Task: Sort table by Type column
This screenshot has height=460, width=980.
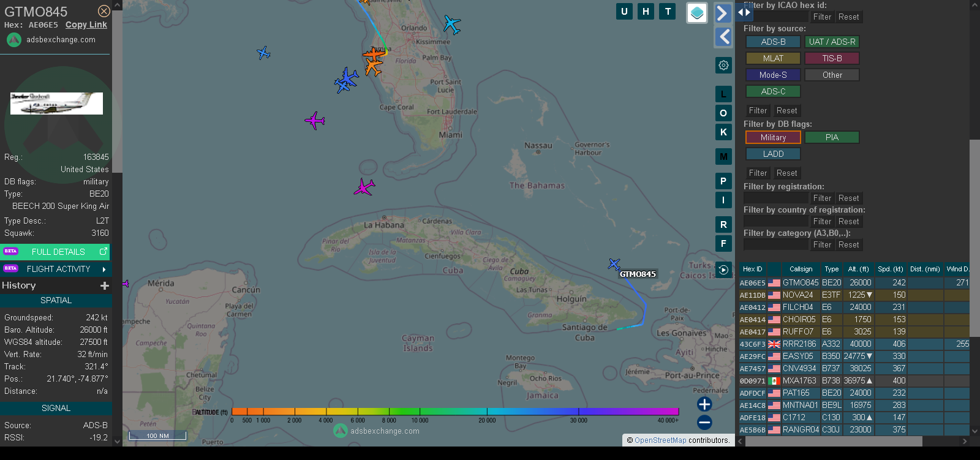Action: [x=831, y=269]
